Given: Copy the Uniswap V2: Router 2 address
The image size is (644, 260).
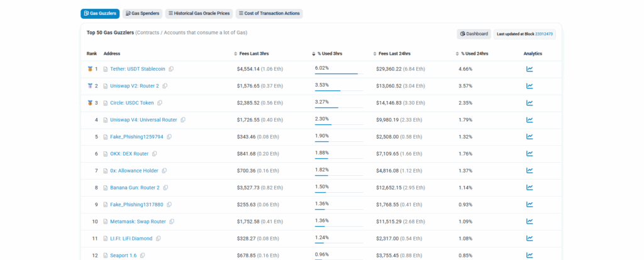Looking at the screenshot, I should (x=165, y=85).
